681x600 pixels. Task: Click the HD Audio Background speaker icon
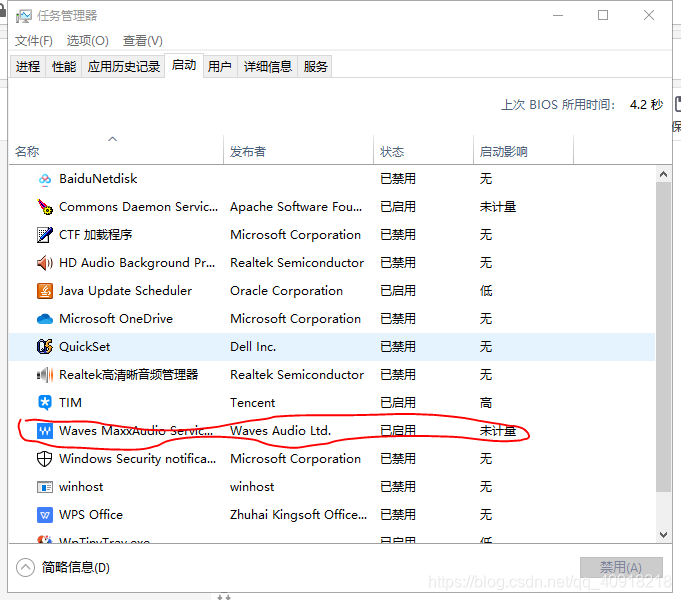[45, 263]
